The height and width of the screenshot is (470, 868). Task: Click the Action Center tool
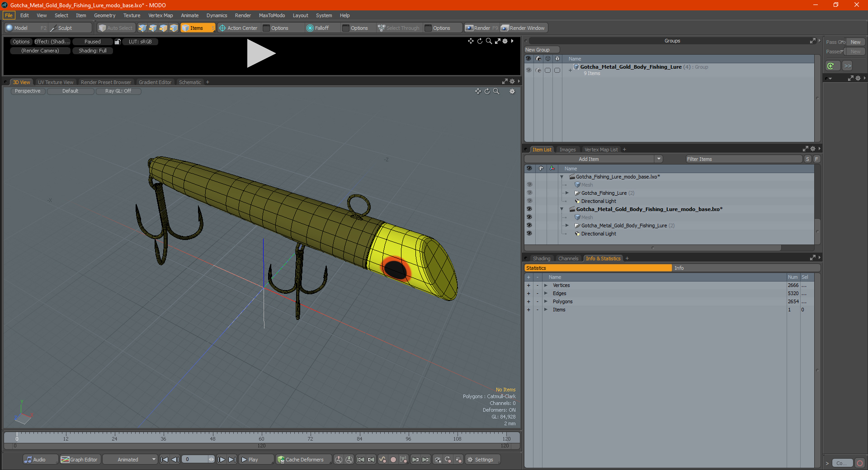(x=238, y=28)
